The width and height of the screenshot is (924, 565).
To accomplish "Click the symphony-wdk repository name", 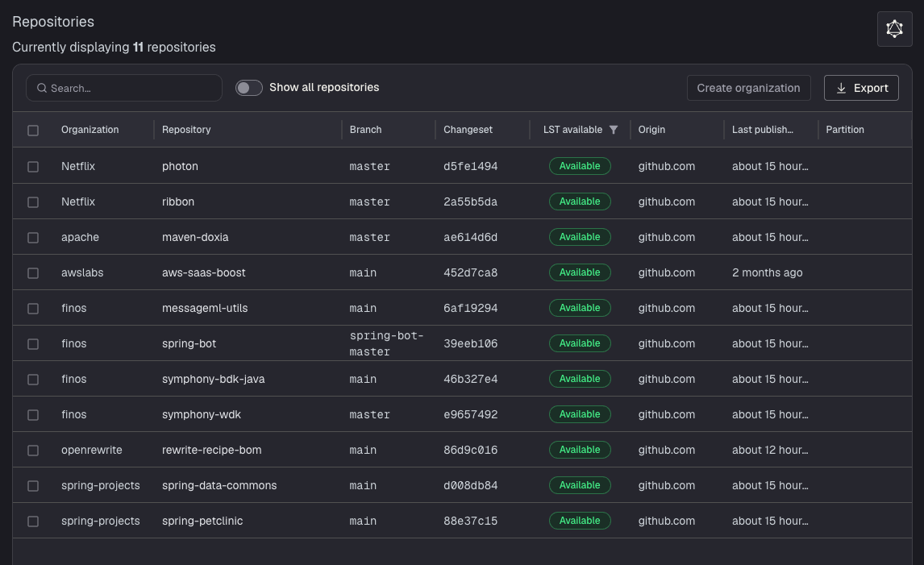I will click(x=201, y=414).
